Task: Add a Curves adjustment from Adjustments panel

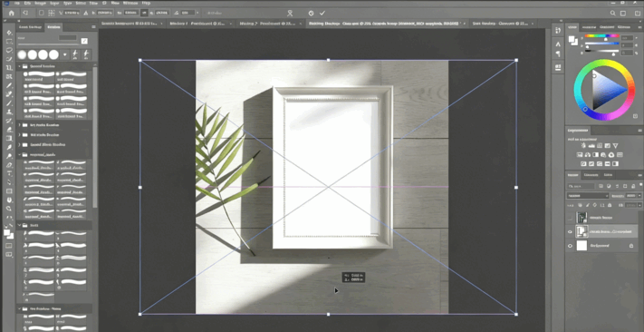Action: 600,146
